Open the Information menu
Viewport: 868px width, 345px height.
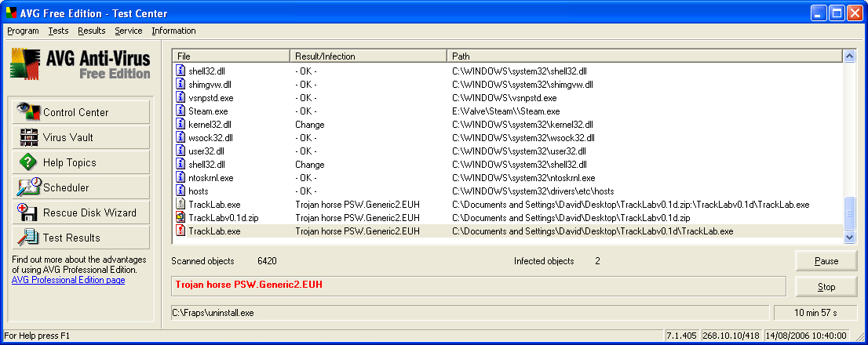(x=173, y=31)
